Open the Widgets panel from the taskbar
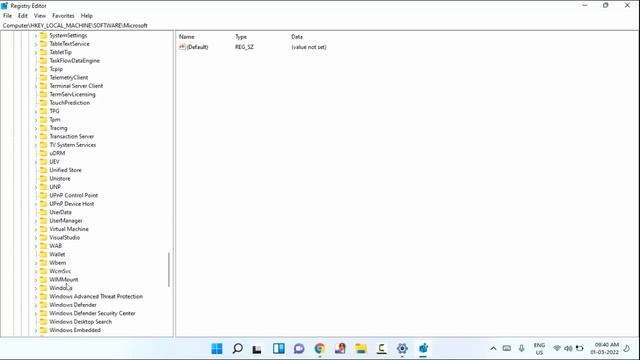 279,348
